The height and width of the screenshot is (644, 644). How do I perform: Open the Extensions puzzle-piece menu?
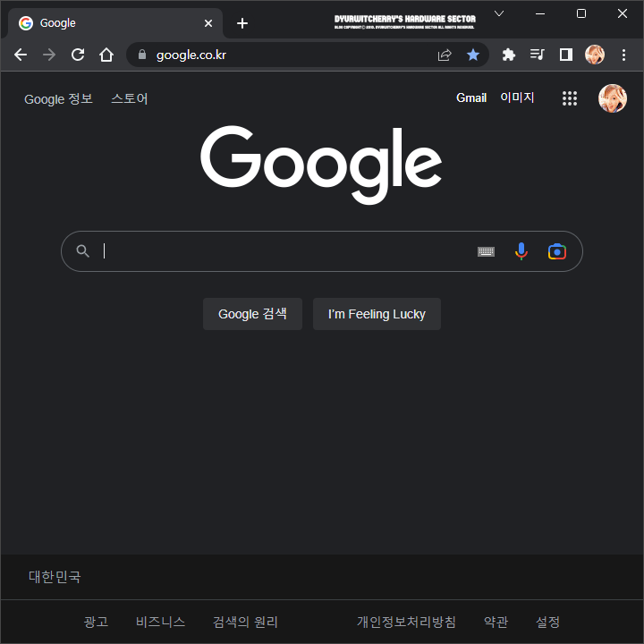tap(509, 55)
